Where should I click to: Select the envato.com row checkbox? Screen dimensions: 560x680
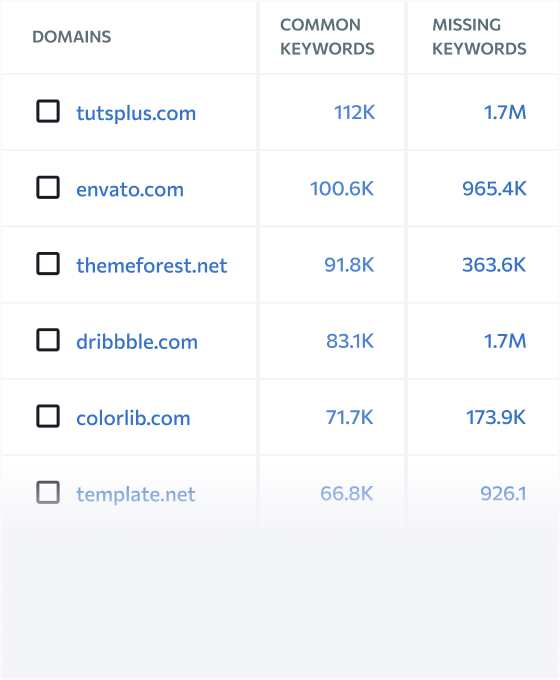point(48,187)
